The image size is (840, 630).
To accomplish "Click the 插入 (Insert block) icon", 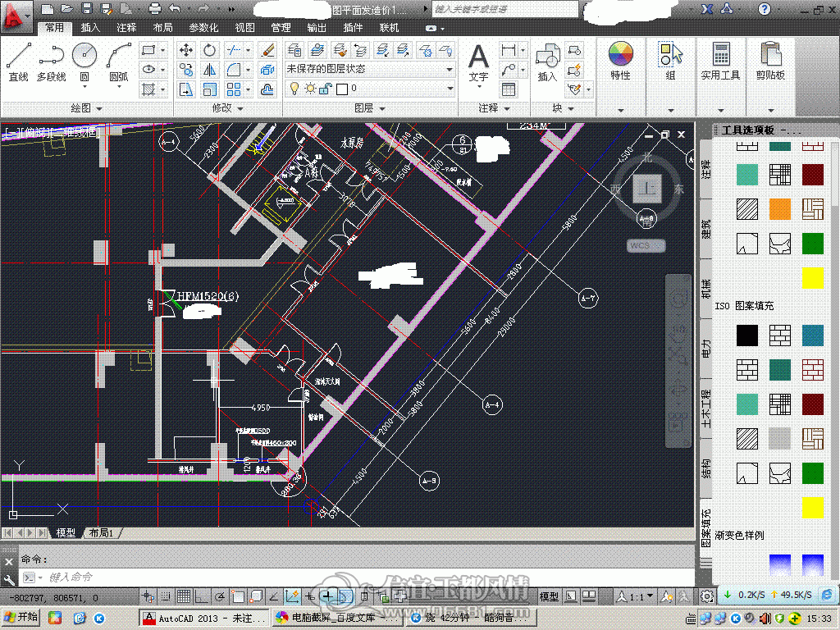I will 547,62.
